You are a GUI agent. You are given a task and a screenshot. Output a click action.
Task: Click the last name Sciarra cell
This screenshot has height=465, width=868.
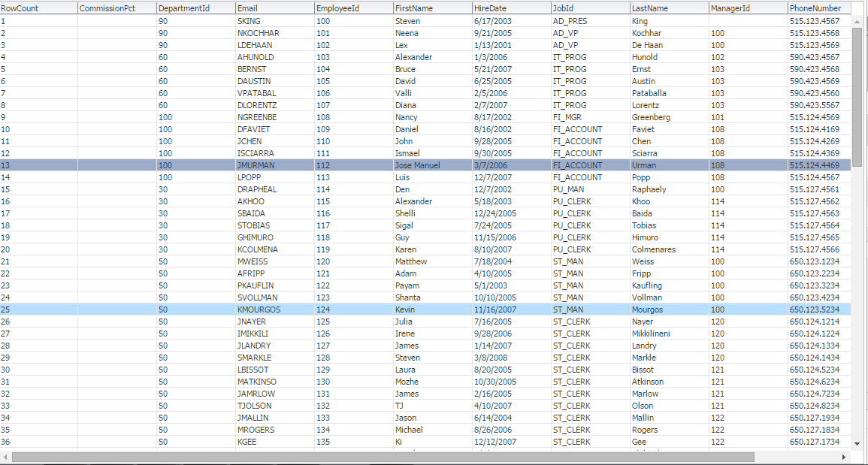tap(670, 153)
